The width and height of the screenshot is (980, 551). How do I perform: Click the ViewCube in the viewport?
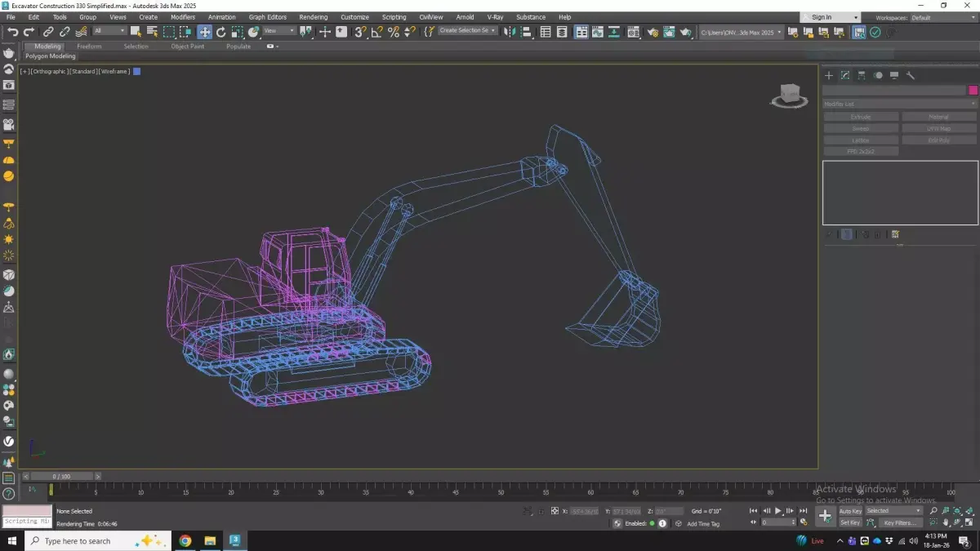coord(790,96)
